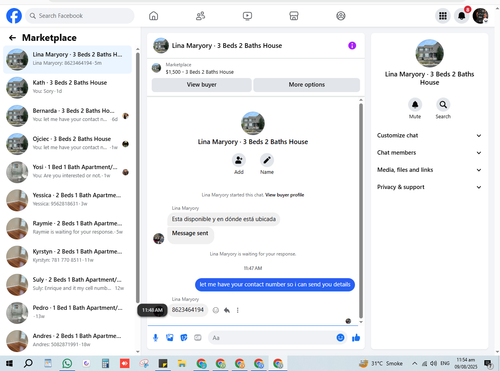The width and height of the screenshot is (500, 371).
Task: Record a voice clip microphone icon
Action: (155, 338)
